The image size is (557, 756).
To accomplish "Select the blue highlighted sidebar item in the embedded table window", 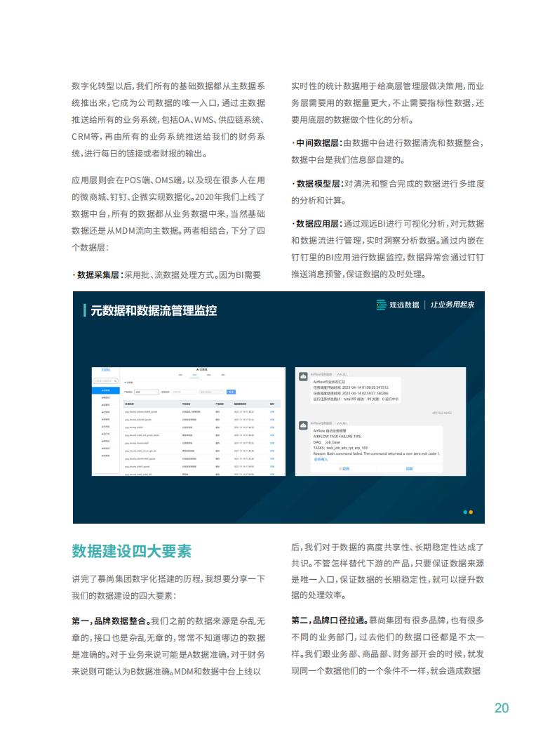I will 105,390.
